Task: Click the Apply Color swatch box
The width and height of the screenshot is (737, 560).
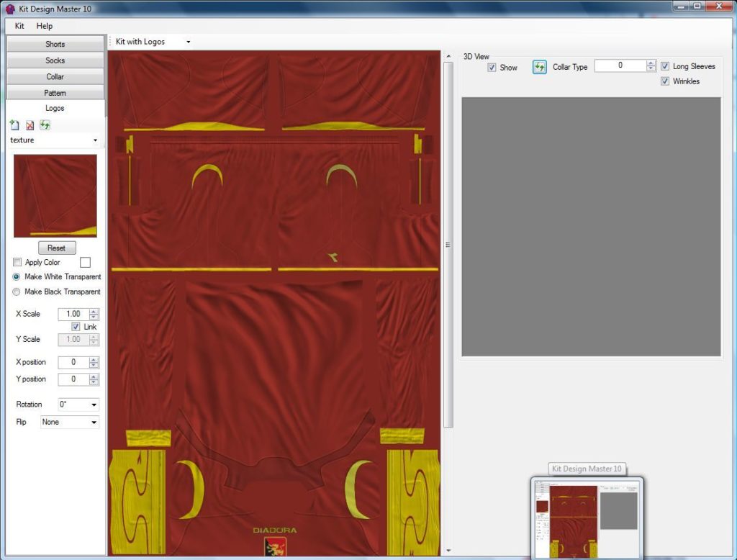Action: tap(85, 263)
